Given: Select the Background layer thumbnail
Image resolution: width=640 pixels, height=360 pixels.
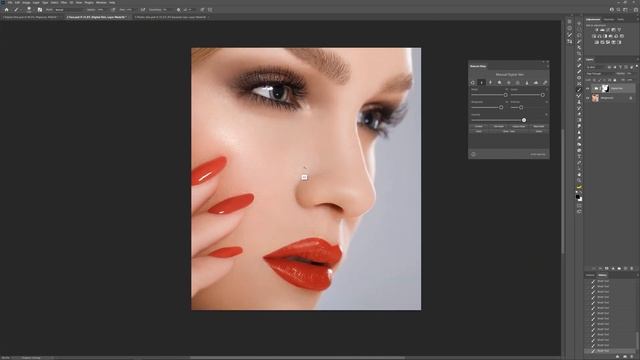Looking at the screenshot, I should (595, 98).
